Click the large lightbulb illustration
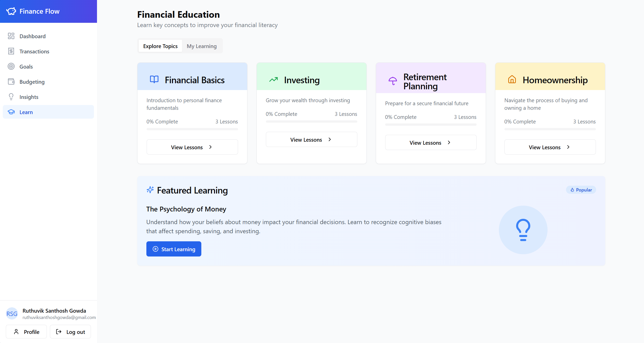 coord(523,230)
